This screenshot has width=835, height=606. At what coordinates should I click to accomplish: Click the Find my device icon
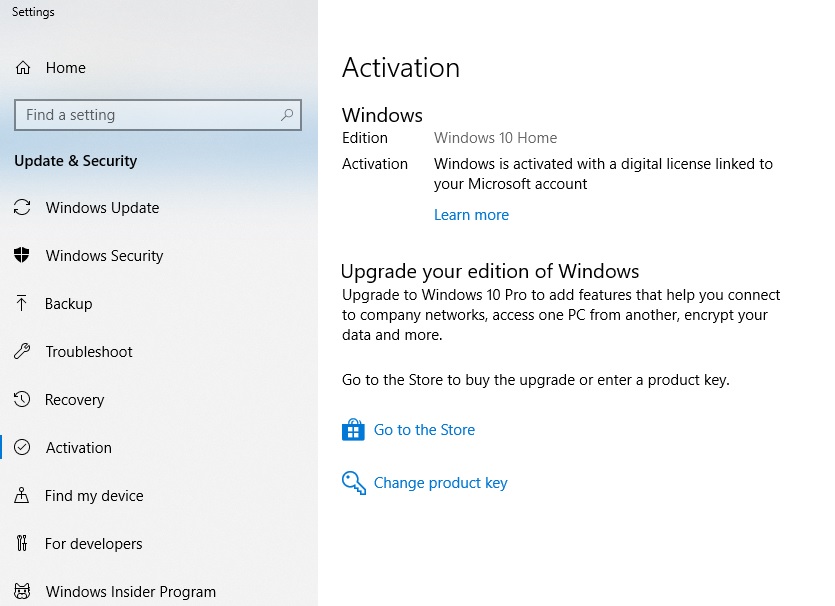21,495
